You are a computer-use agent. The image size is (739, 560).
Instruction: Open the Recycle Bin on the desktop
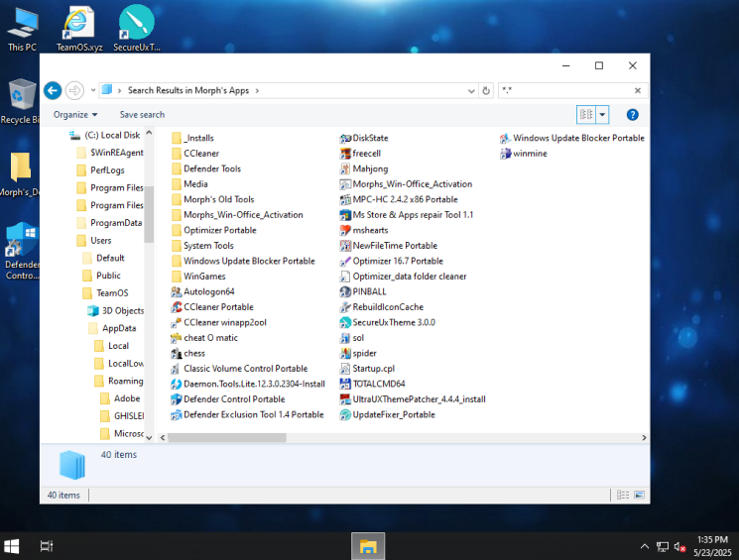21,101
